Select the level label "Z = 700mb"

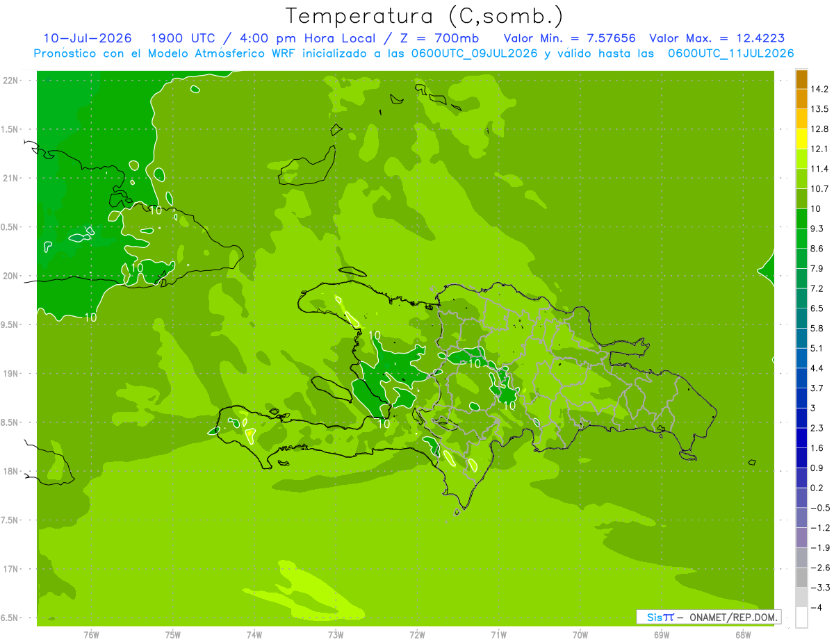[436, 38]
